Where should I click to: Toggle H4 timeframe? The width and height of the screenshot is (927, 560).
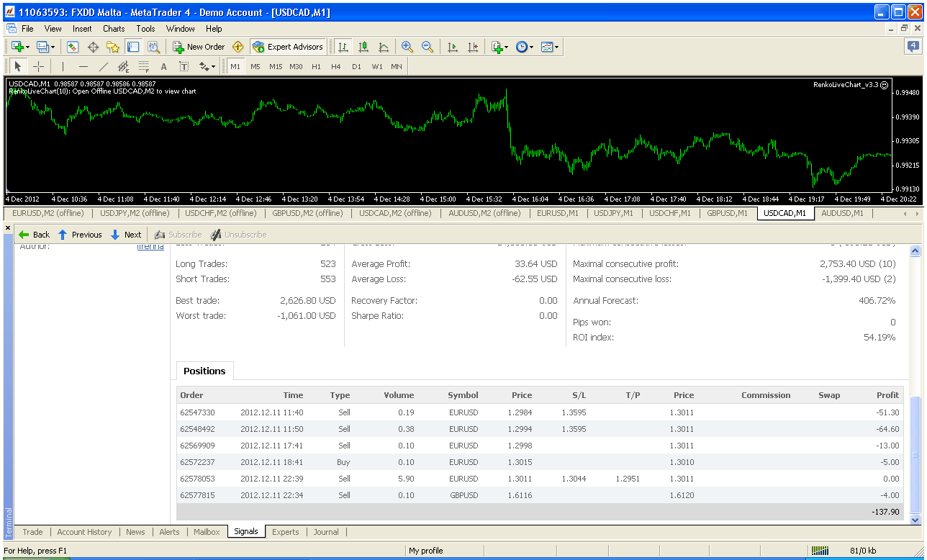(336, 66)
